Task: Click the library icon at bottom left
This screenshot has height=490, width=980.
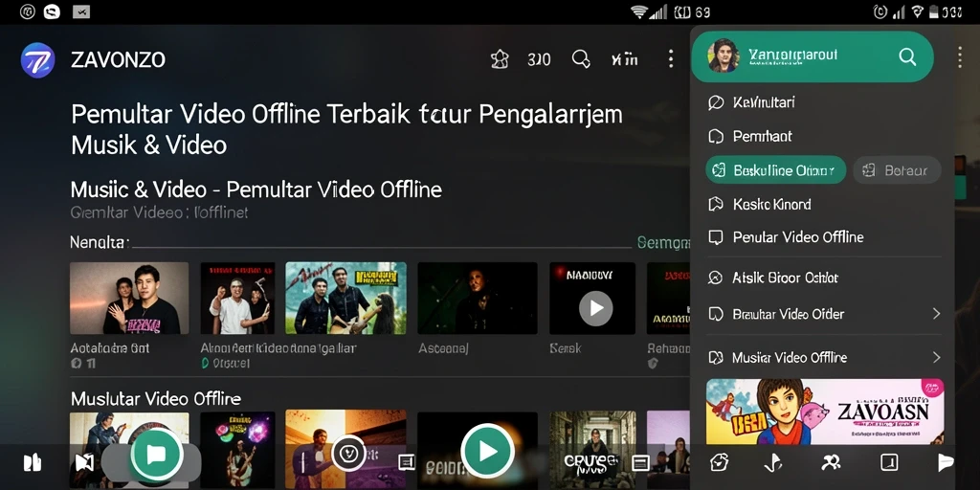Action: point(32,462)
